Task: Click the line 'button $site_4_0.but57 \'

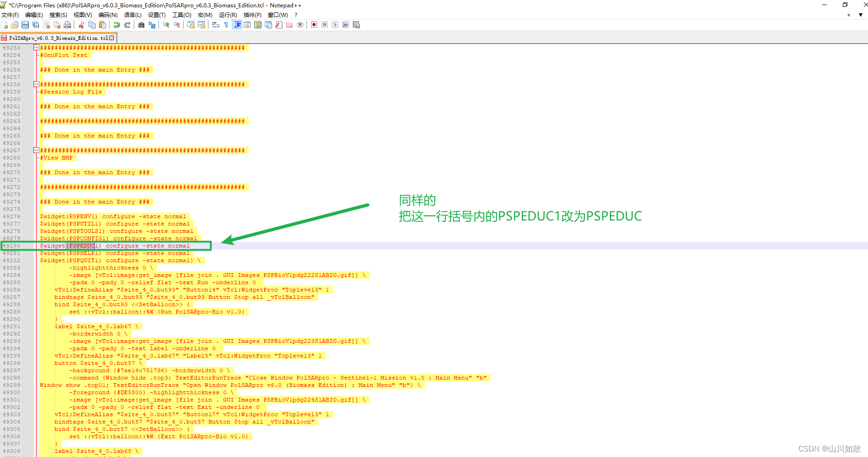Action: click(x=98, y=363)
